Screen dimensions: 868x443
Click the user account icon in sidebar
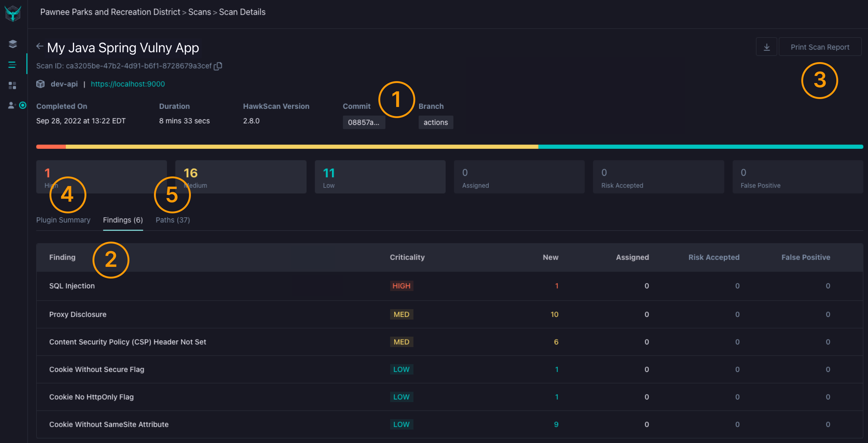tap(11, 105)
